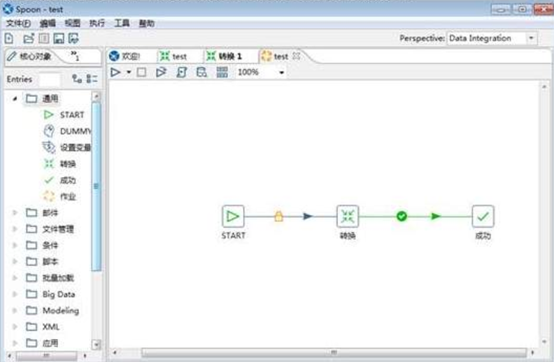Click the Open file icon in the main toolbar
The width and height of the screenshot is (554, 362).
[28, 38]
